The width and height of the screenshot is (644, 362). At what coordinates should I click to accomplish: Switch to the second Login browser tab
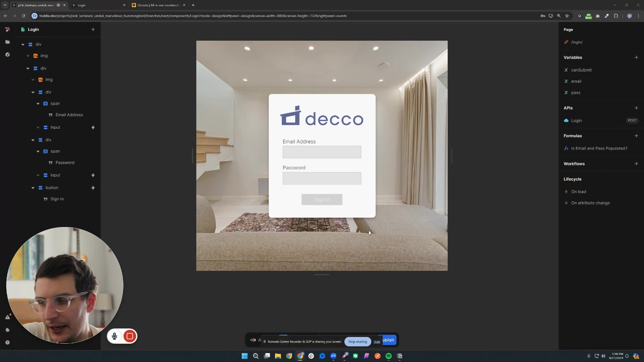[x=96, y=5]
